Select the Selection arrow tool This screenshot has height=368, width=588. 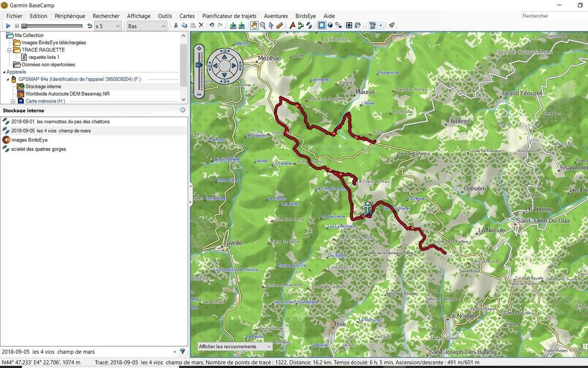tap(271, 26)
